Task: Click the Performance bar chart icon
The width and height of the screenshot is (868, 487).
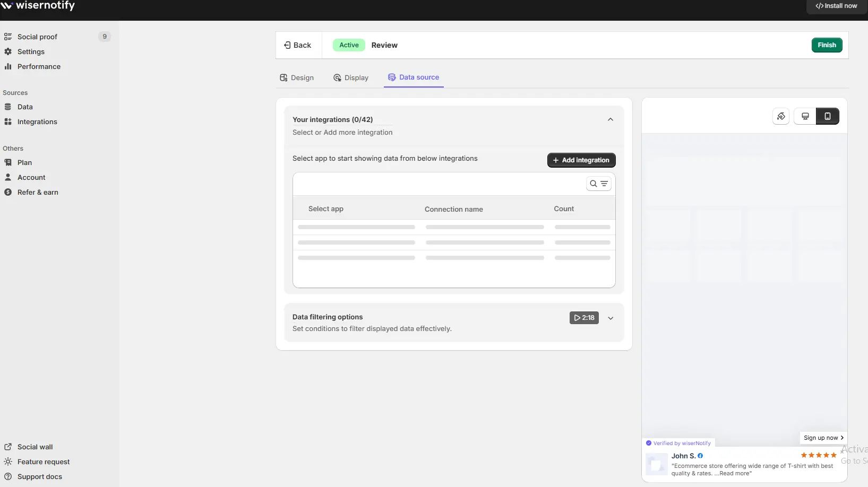Action: pos(8,66)
